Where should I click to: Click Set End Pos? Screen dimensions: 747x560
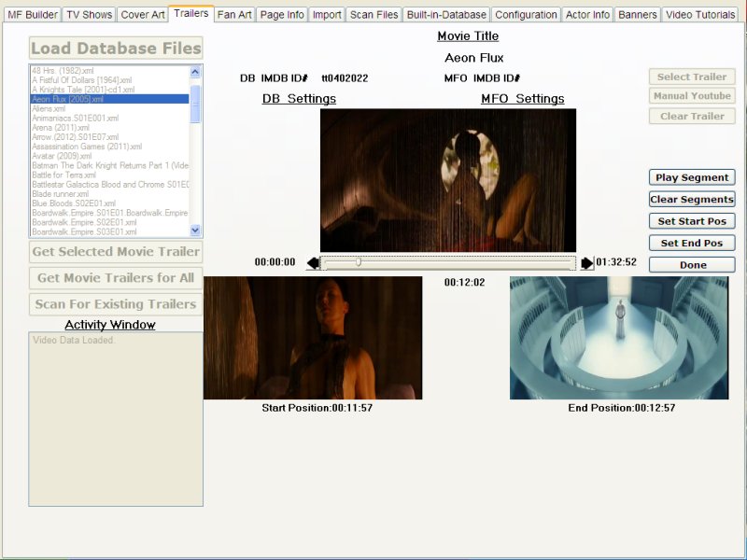(691, 242)
